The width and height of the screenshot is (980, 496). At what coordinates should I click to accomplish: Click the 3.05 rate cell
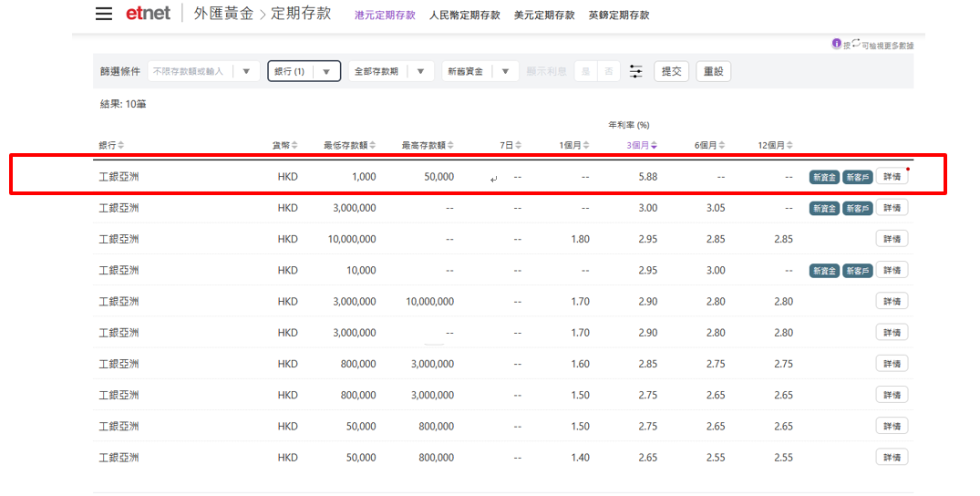pyautogui.click(x=716, y=208)
